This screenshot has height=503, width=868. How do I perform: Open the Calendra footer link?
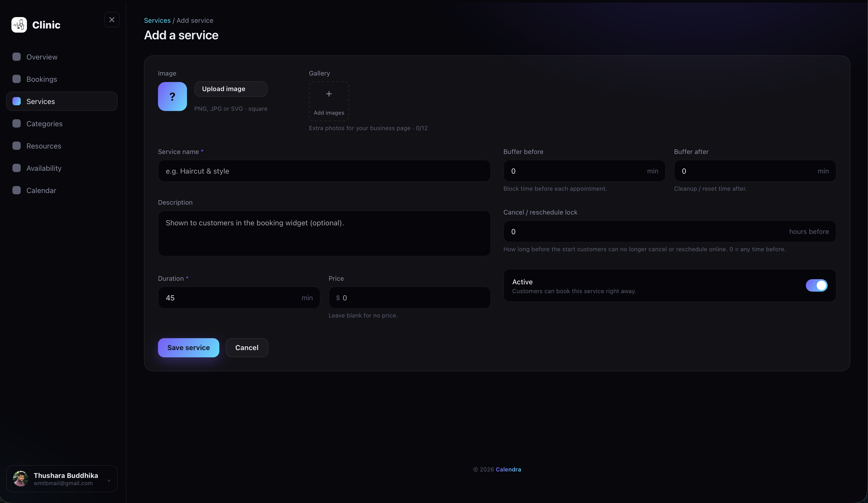pyautogui.click(x=508, y=469)
